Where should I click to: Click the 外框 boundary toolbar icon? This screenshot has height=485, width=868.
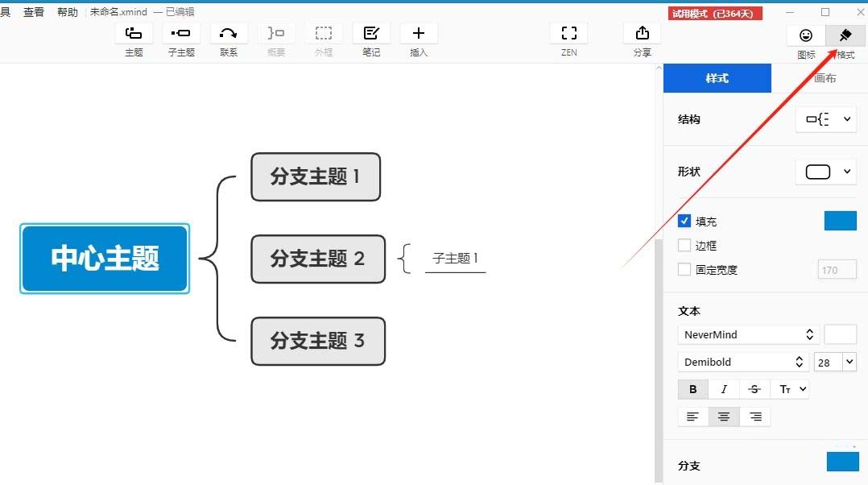point(324,34)
